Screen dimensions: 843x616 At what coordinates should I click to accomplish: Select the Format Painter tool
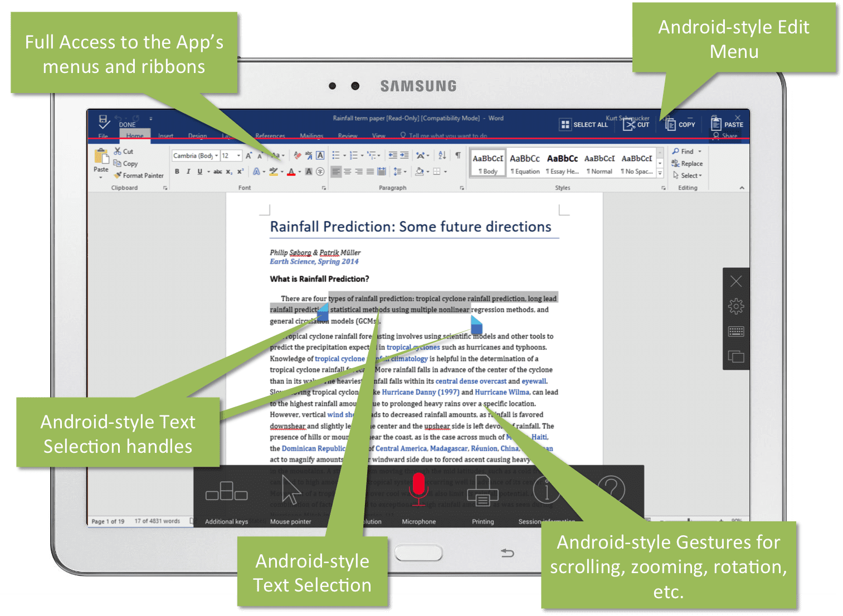point(138,175)
